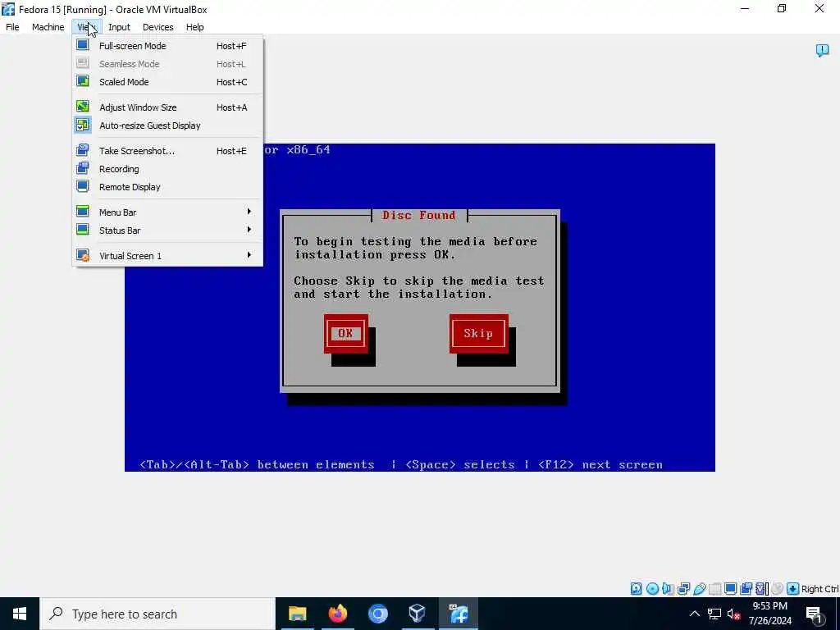The height and width of the screenshot is (630, 840).
Task: Expand the Menu Bar submenu
Action: 167,212
